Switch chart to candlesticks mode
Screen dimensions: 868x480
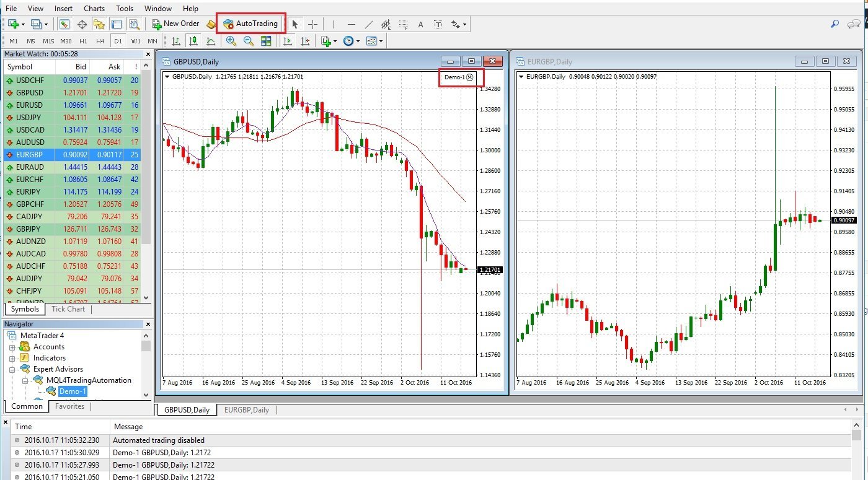tap(193, 41)
